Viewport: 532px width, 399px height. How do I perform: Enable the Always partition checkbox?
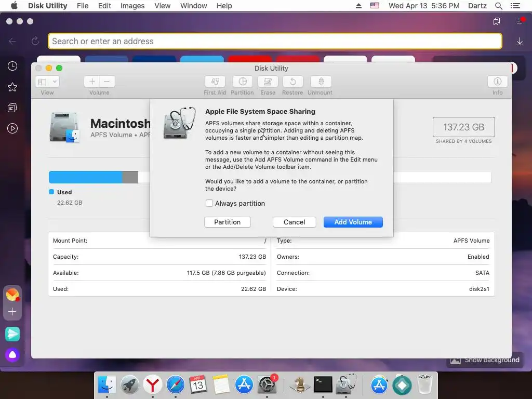(209, 203)
